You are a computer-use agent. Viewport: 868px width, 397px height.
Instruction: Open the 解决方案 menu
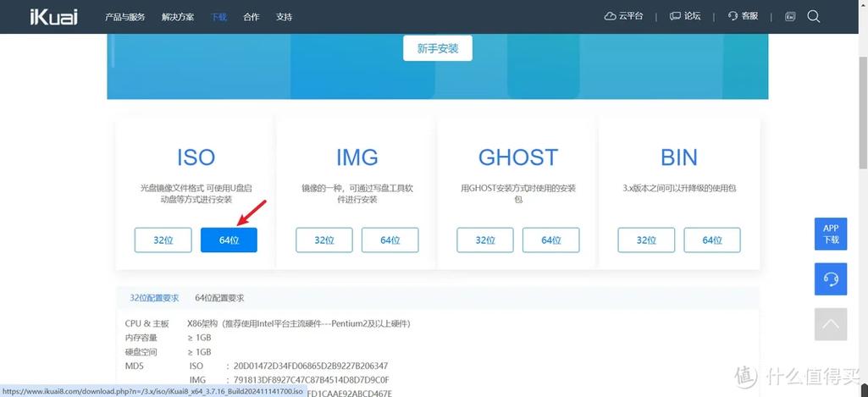180,17
